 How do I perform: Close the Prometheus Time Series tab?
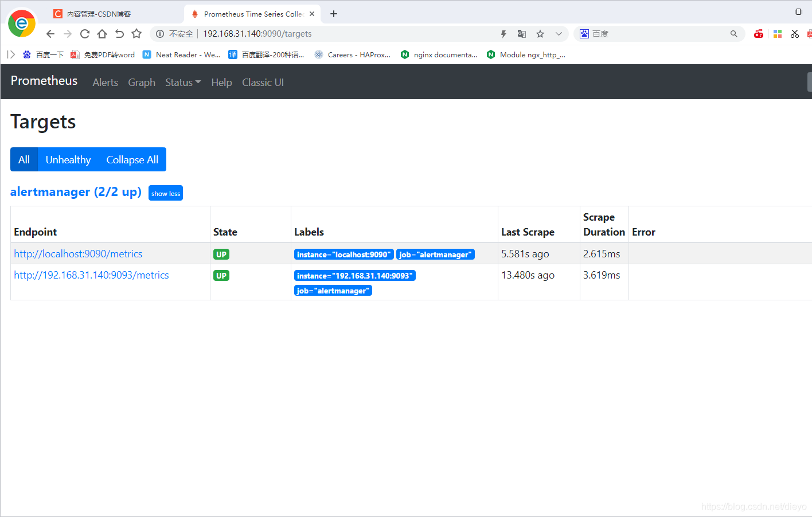click(x=312, y=14)
